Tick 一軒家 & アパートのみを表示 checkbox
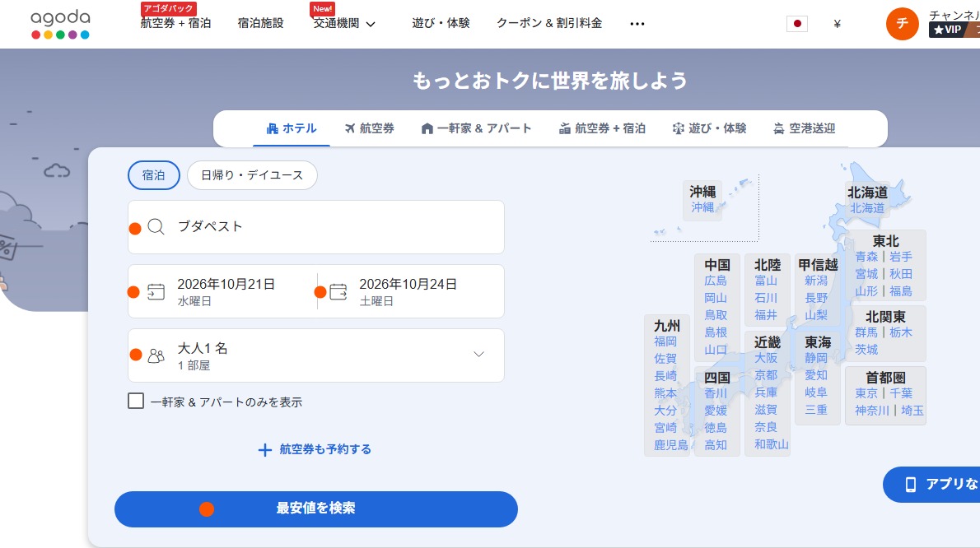The image size is (980, 548). [x=136, y=401]
